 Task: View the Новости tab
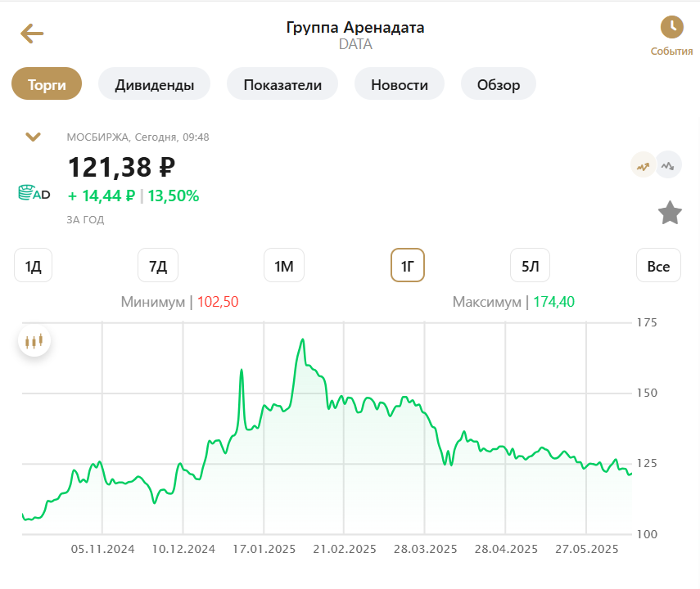point(400,84)
